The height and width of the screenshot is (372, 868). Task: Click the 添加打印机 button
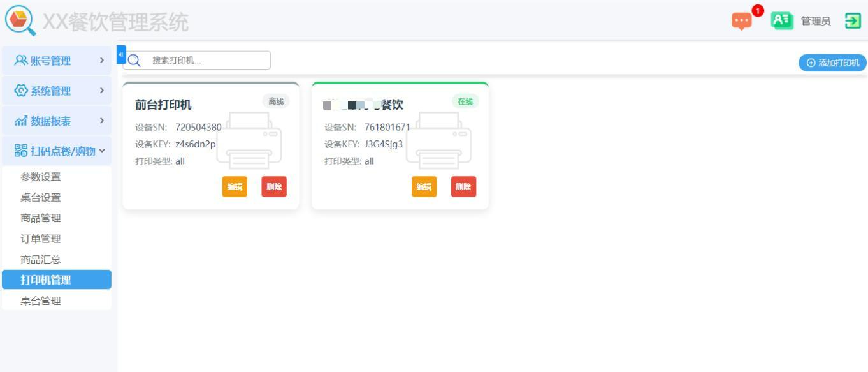click(x=830, y=63)
